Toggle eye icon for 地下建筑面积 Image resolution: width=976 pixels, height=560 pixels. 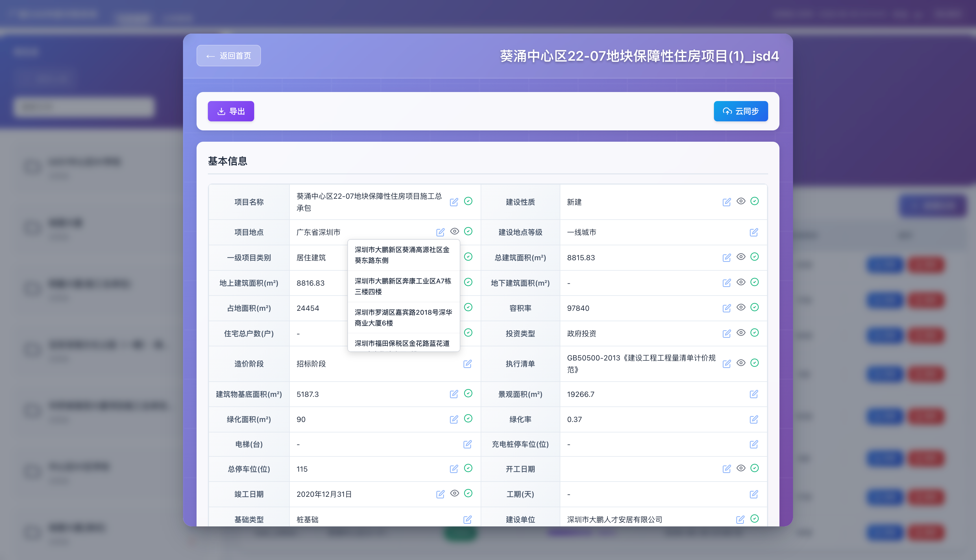(741, 282)
